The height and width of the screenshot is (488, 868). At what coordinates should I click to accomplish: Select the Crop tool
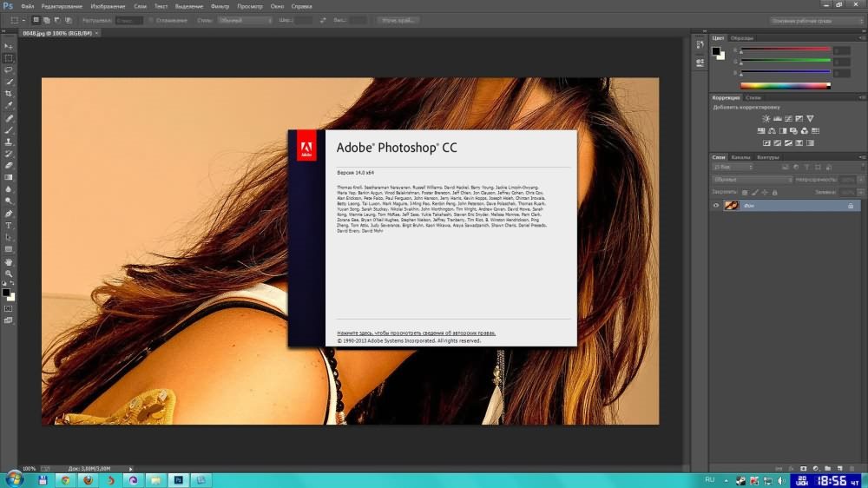10,93
